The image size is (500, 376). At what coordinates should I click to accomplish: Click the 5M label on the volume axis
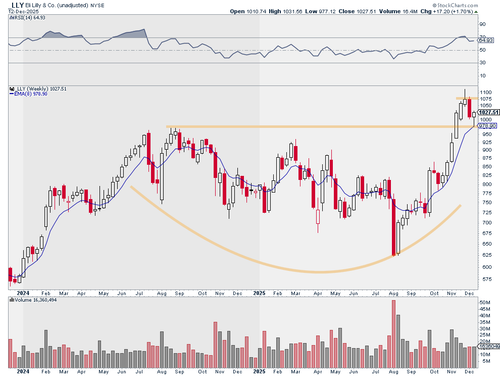pos(486,361)
